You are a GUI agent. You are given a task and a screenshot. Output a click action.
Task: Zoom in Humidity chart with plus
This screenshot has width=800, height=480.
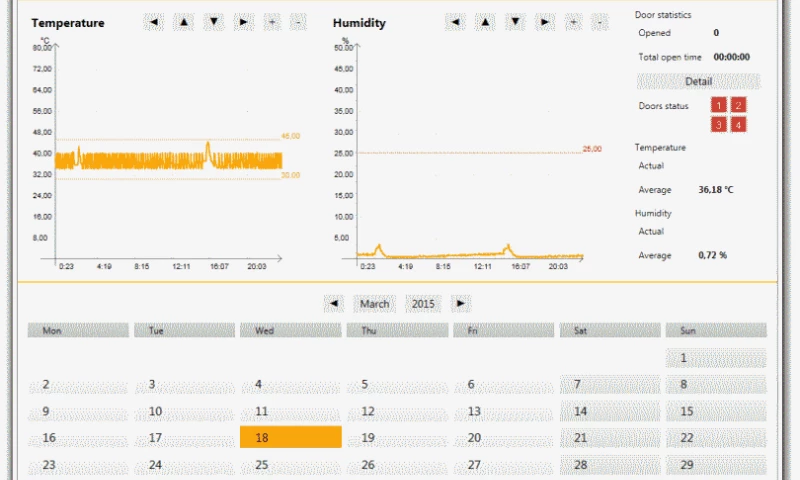point(572,21)
